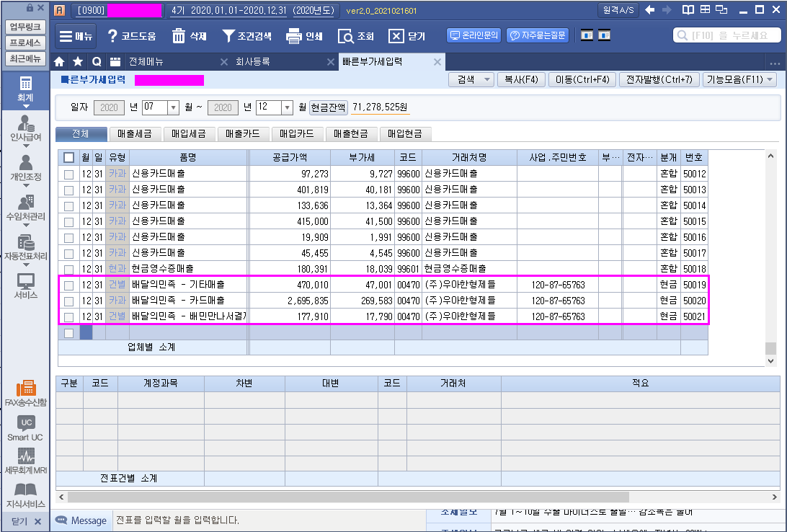Screen dimensions: 787x532
Task: Tick checkbox for 현금영수증매출 row
Action: (68, 269)
